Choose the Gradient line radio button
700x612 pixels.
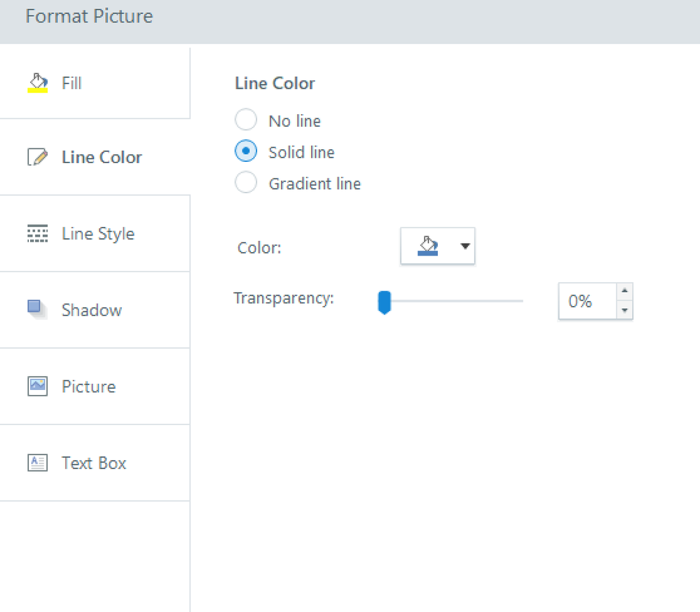pos(246,183)
